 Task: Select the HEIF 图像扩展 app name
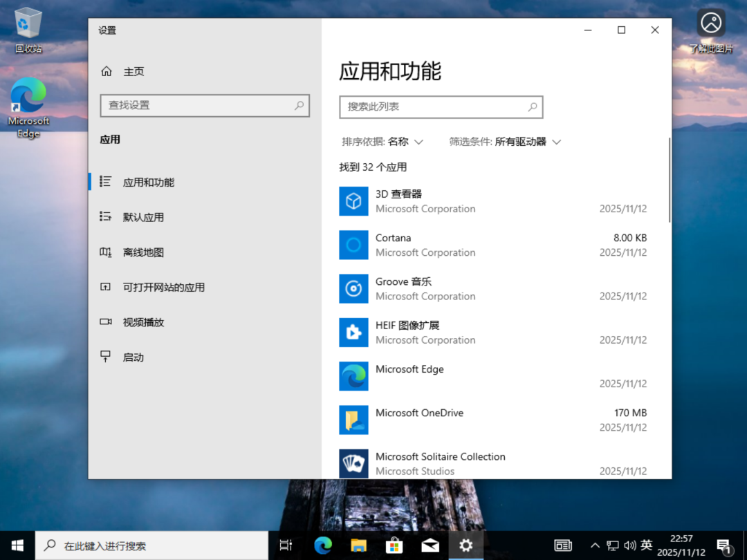(x=407, y=325)
